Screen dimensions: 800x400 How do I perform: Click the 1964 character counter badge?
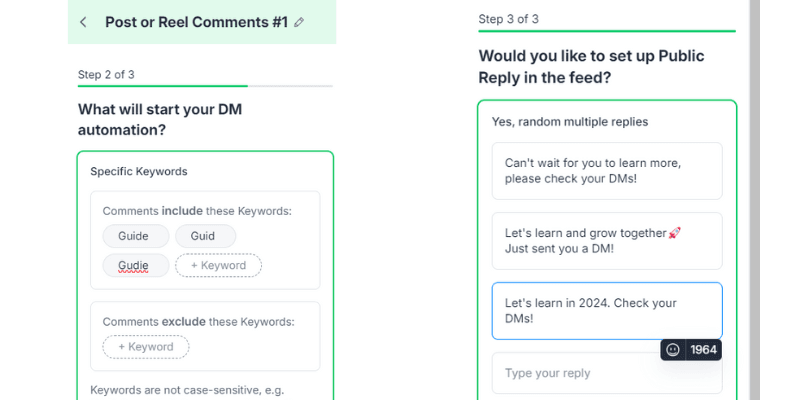click(x=704, y=350)
